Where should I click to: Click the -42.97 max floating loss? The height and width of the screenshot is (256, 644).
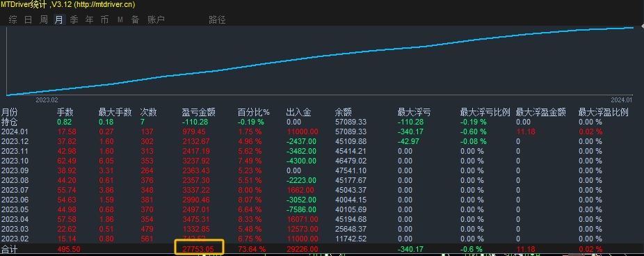[x=409, y=141]
